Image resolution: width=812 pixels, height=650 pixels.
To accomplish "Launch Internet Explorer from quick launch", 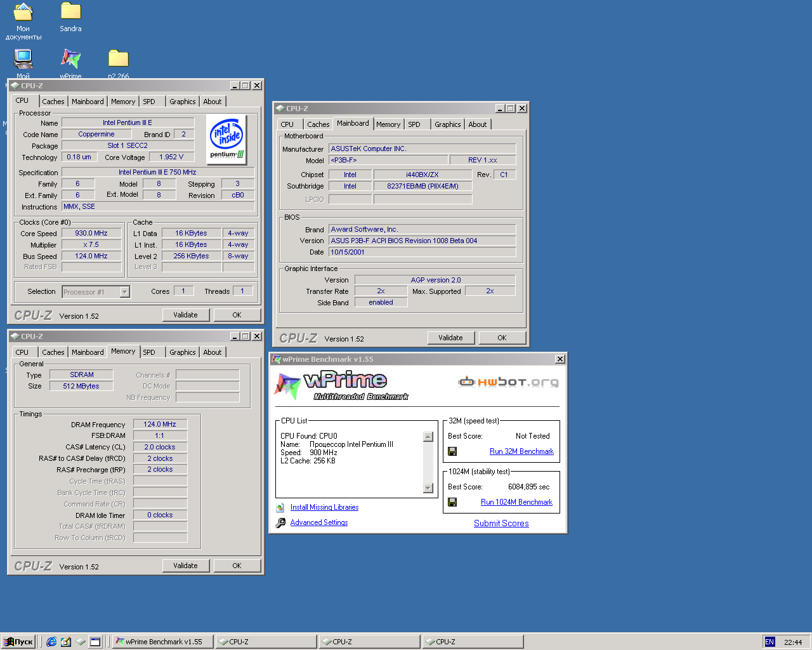I will pos(51,642).
